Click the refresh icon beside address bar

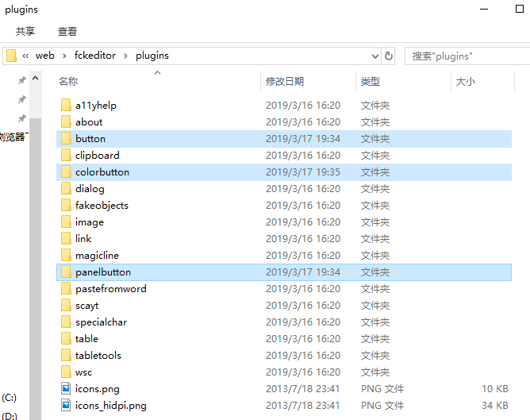389,56
